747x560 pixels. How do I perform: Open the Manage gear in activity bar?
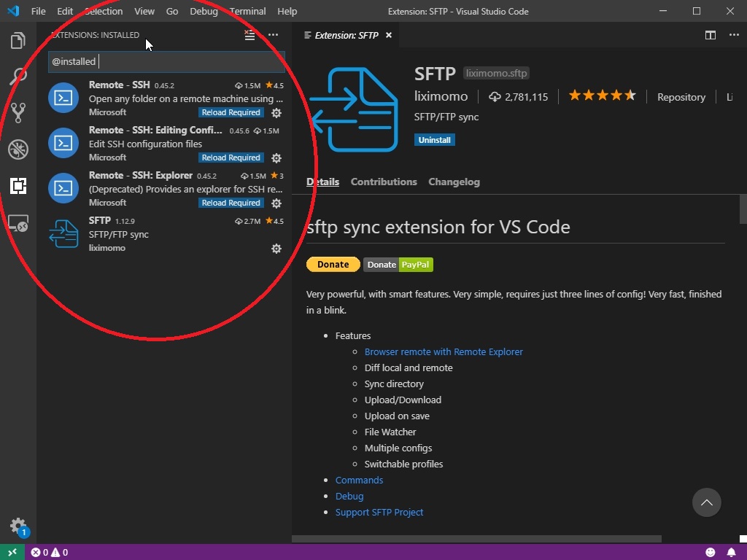(x=18, y=526)
